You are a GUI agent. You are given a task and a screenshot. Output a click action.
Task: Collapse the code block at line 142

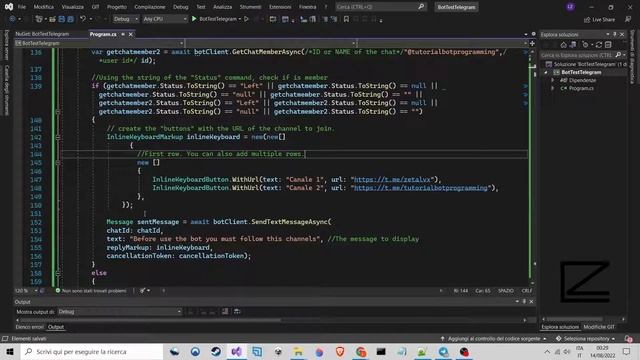[x=58, y=137]
